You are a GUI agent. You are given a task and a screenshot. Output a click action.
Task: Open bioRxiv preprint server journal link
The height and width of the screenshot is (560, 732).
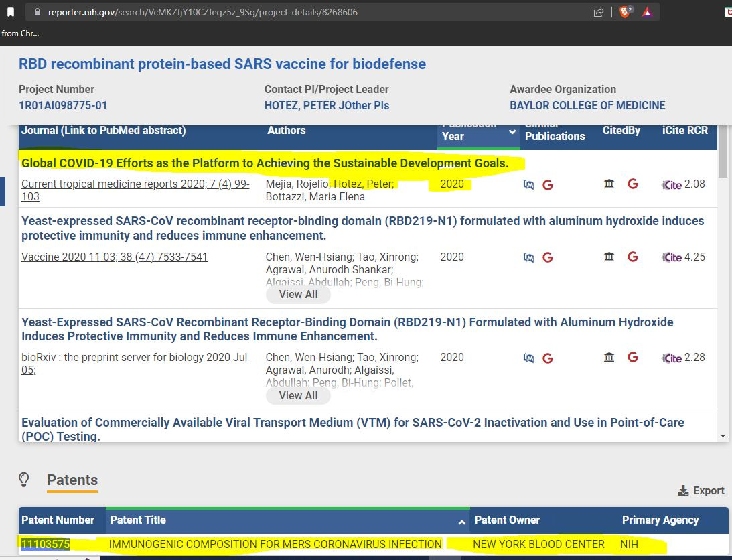tap(135, 363)
